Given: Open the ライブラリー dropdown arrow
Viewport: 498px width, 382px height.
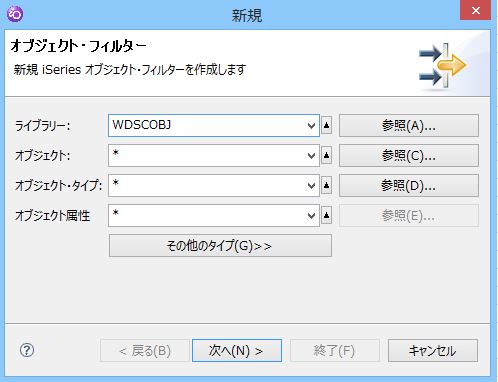Looking at the screenshot, I should tap(311, 126).
